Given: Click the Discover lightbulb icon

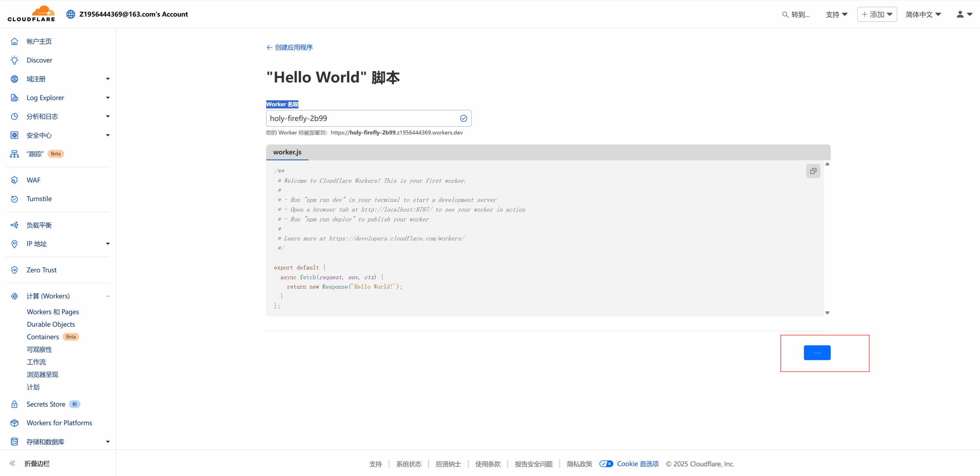Looking at the screenshot, I should point(14,60).
